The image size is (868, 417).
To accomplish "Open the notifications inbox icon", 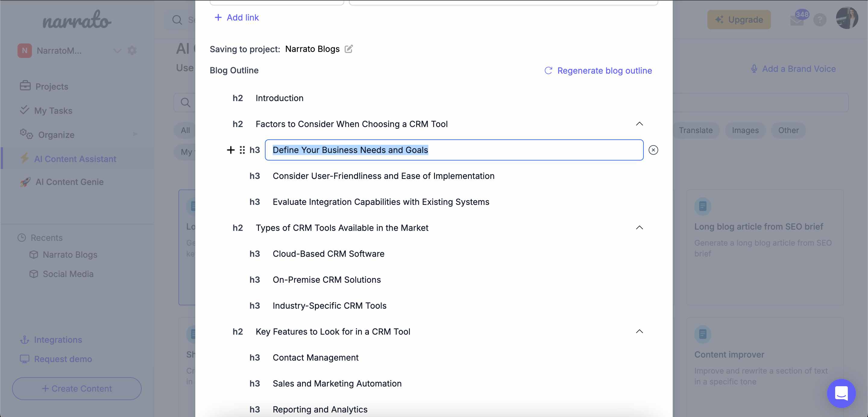I will tap(797, 20).
